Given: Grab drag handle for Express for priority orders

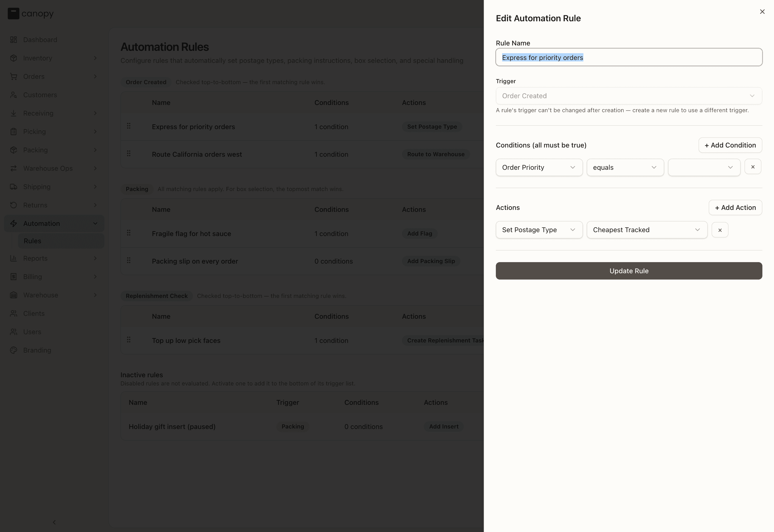Looking at the screenshot, I should pos(129,126).
